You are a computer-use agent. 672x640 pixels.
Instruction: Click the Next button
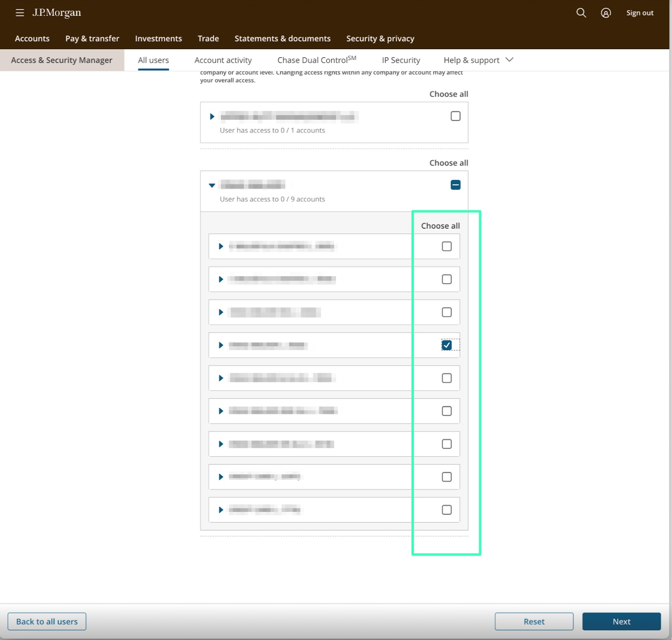tap(621, 621)
